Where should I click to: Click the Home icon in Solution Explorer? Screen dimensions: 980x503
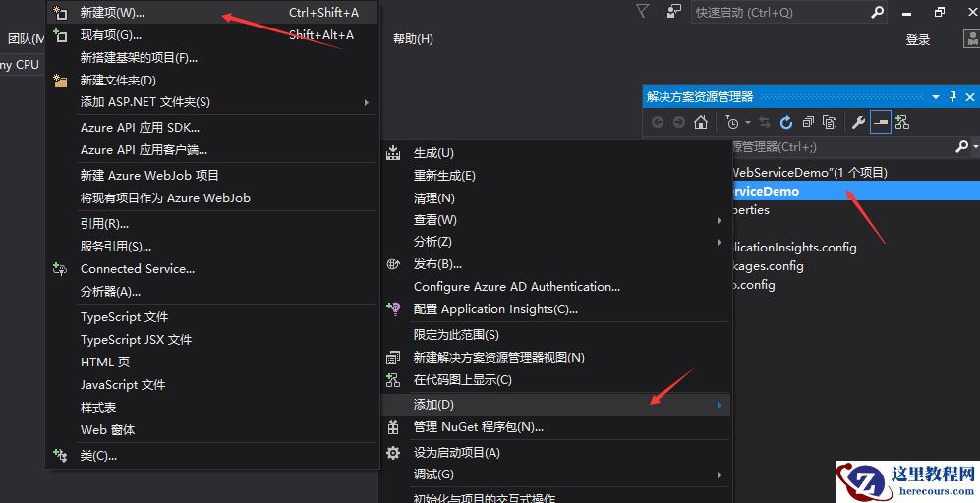point(701,122)
